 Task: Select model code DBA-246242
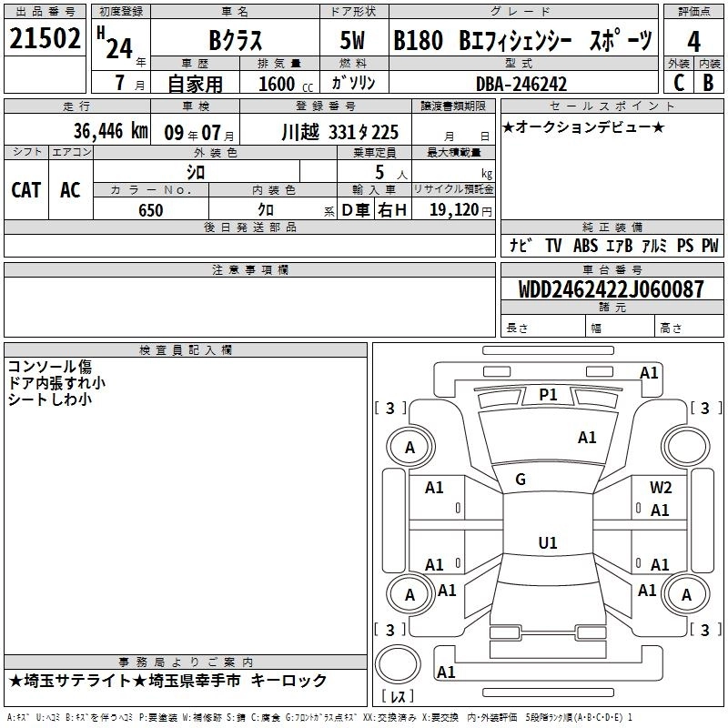click(521, 84)
